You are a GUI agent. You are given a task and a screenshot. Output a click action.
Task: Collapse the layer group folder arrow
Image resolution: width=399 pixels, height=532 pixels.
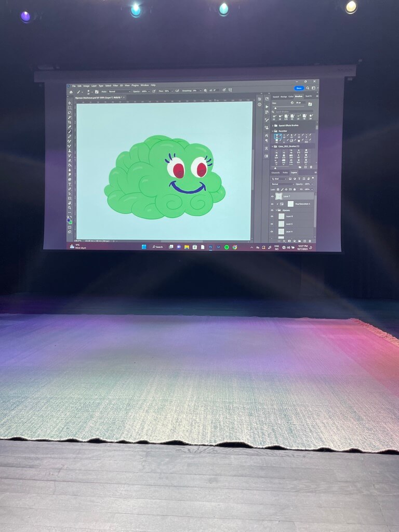click(x=277, y=210)
